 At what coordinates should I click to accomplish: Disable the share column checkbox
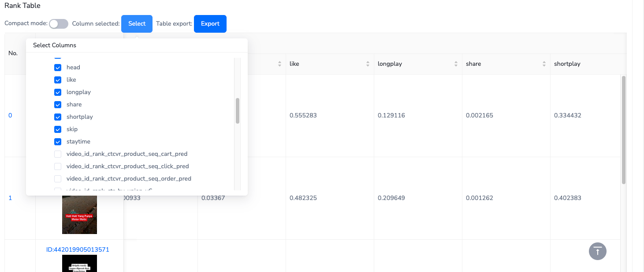point(58,105)
